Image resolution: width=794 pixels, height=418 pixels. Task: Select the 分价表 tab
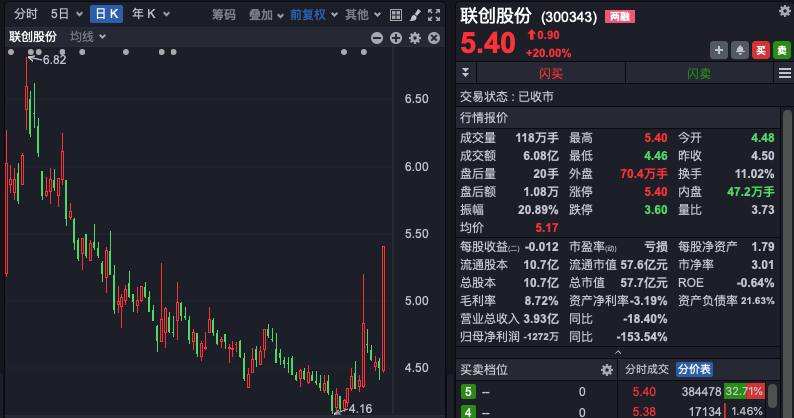(x=695, y=369)
